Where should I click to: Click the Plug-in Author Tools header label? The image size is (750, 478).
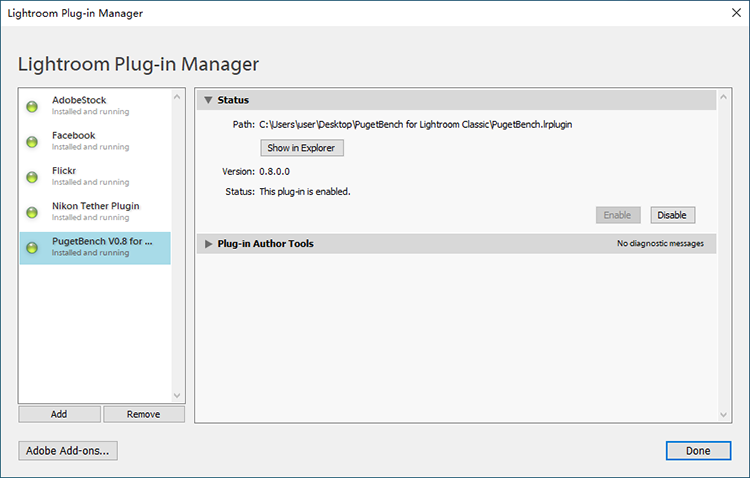coord(265,244)
